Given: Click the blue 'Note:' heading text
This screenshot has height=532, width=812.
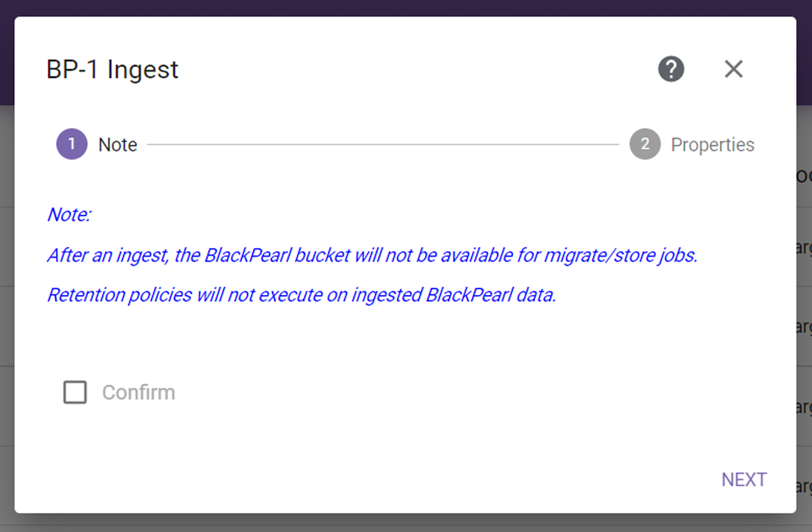Looking at the screenshot, I should tap(69, 215).
